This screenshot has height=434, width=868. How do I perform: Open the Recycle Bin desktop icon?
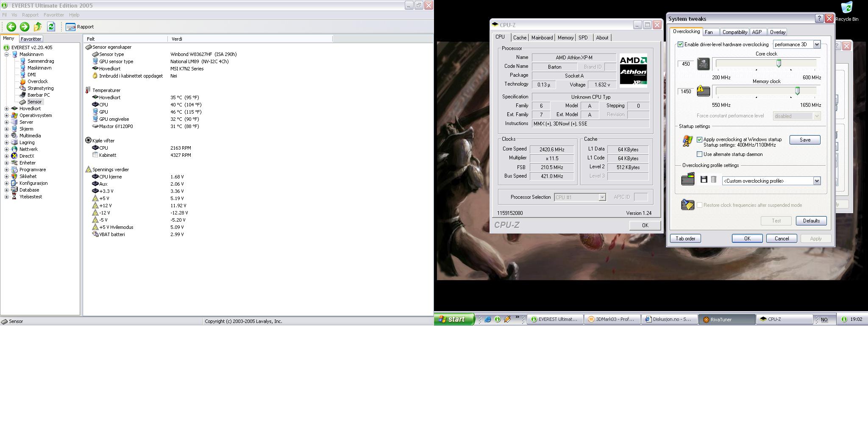click(847, 11)
